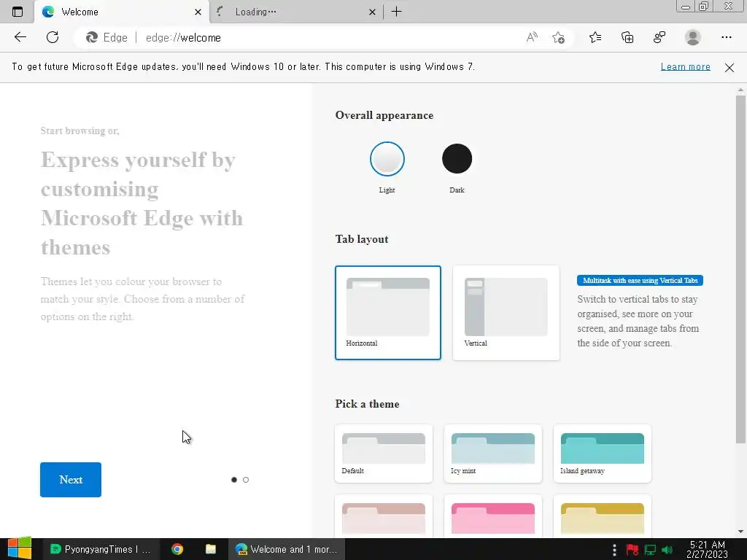Open the Favourites list icon
Screen dimensions: 747x560
[x=595, y=37]
